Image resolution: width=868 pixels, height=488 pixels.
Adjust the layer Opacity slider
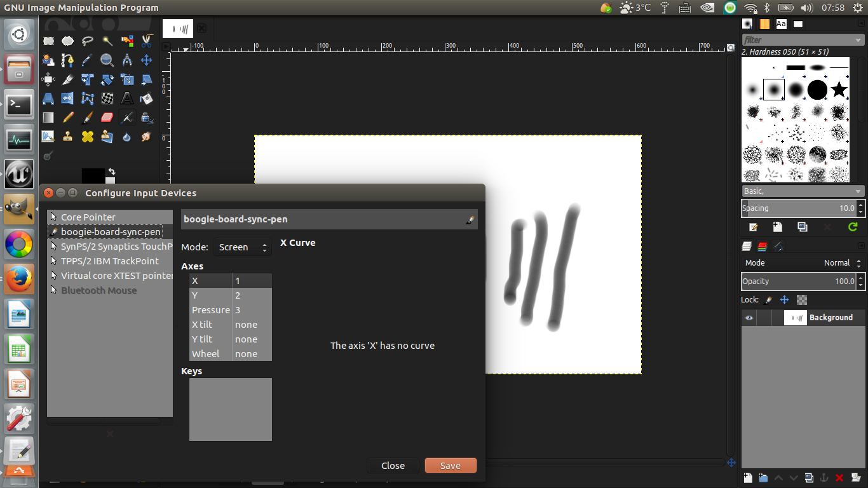(x=799, y=281)
